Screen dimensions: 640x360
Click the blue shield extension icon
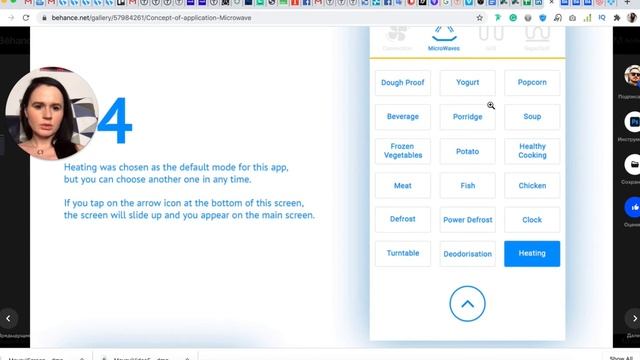542,18
